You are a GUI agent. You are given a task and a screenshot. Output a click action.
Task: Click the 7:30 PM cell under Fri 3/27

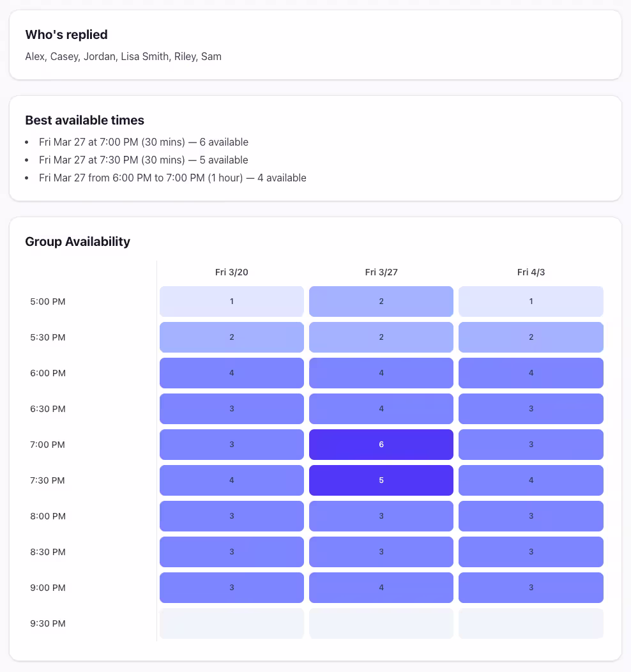tap(381, 480)
